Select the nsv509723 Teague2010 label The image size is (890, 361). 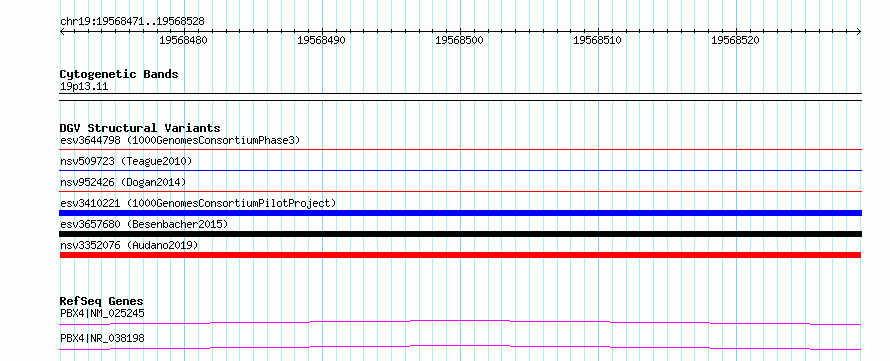click(126, 161)
